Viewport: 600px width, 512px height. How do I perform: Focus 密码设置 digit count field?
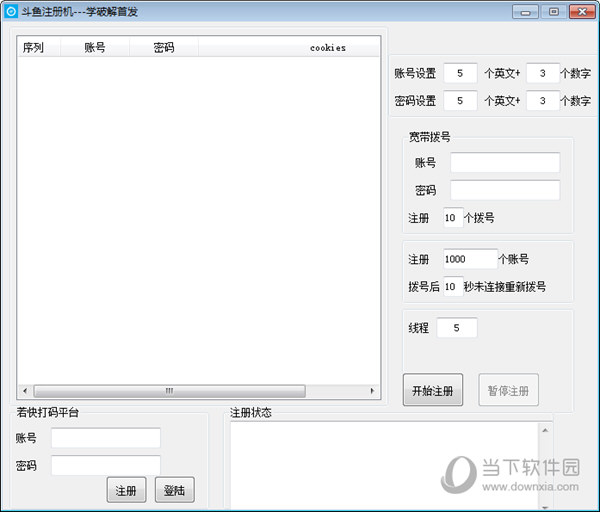click(543, 101)
